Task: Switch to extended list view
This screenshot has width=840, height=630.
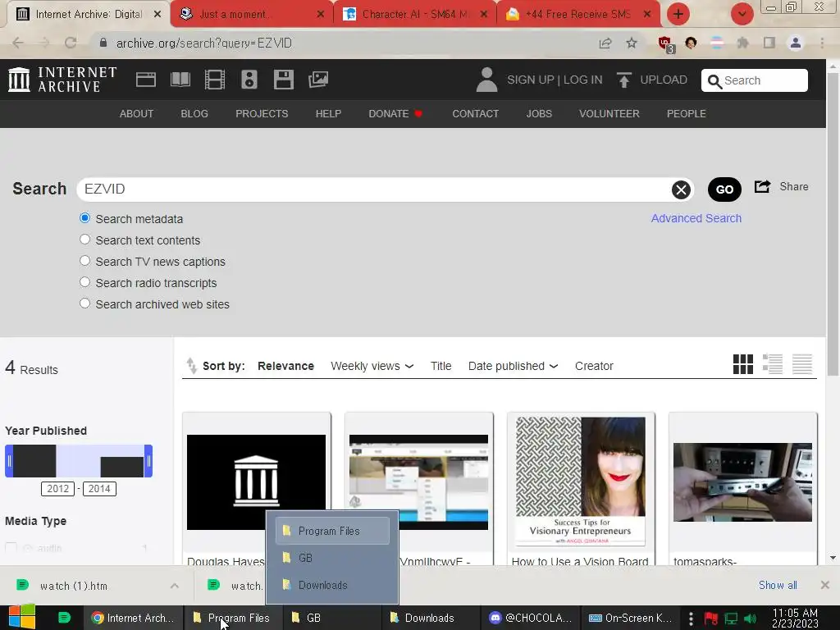Action: [x=773, y=364]
